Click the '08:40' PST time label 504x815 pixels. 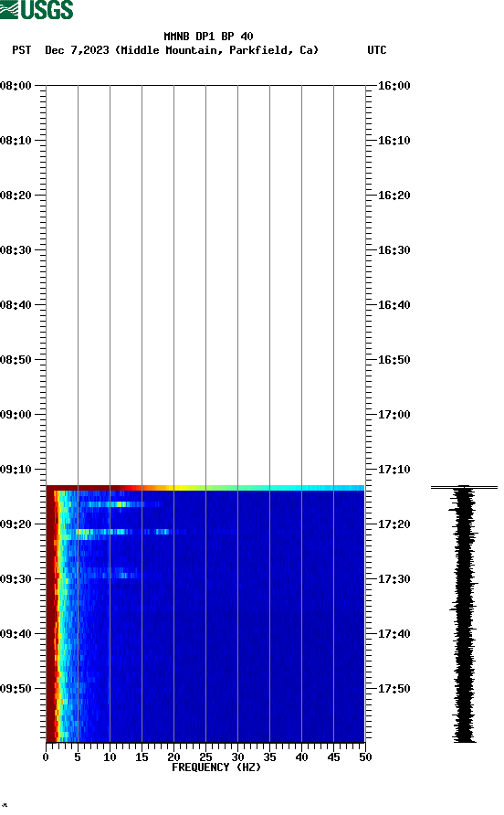pyautogui.click(x=16, y=305)
